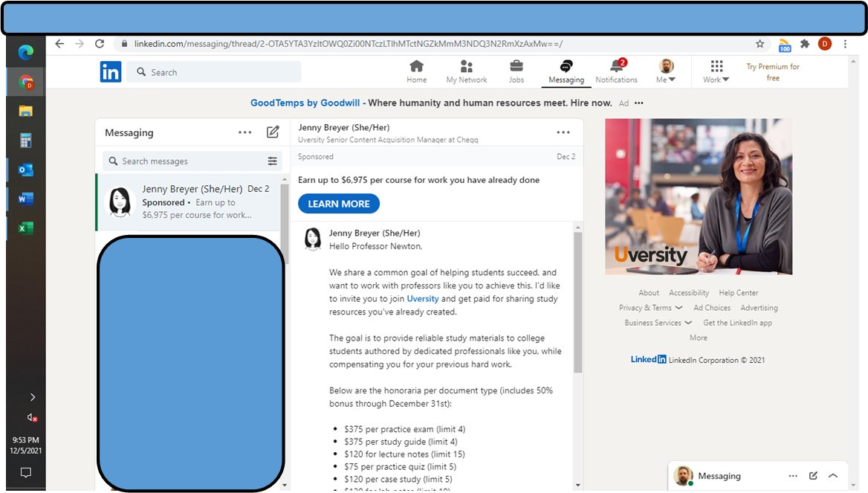The height and width of the screenshot is (493, 868).
Task: Expand bottom Messaging overlay chevron
Action: click(x=833, y=476)
